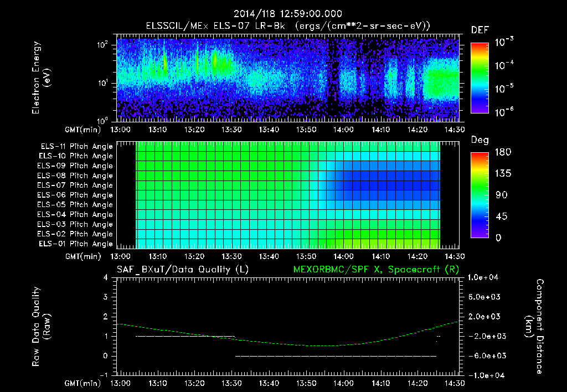Click the ELS-07 Pitch Angle row label

[75, 185]
